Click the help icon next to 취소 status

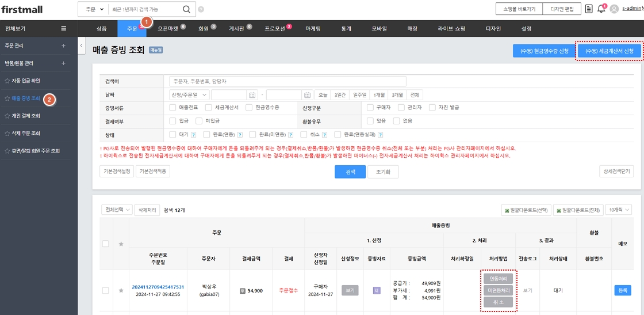click(x=324, y=135)
